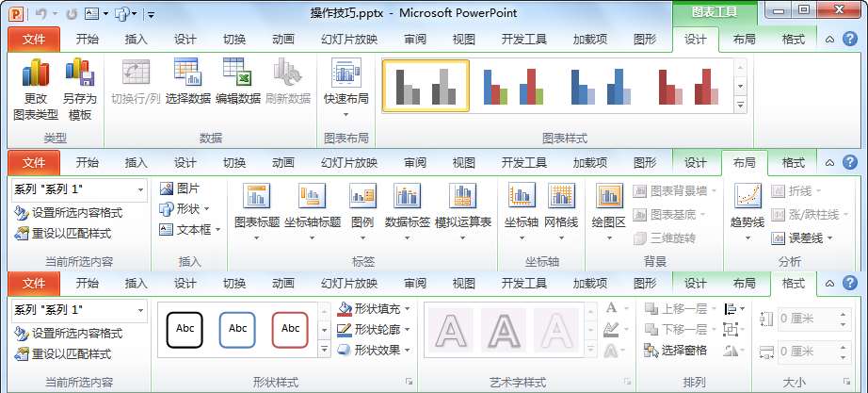The height and width of the screenshot is (393, 868).
Task: Click the grayed 刷新数据 icon
Action: pos(287,72)
